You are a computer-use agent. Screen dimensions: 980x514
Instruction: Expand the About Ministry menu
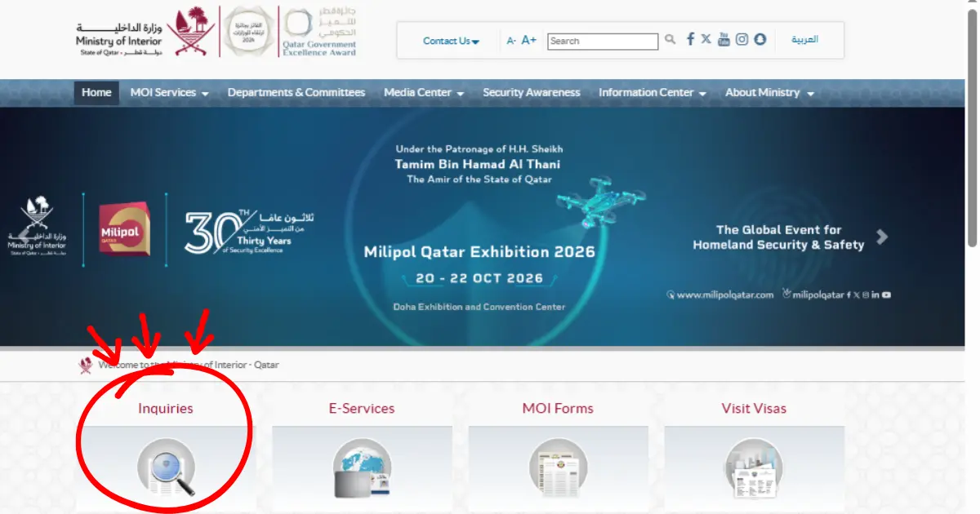(x=769, y=93)
